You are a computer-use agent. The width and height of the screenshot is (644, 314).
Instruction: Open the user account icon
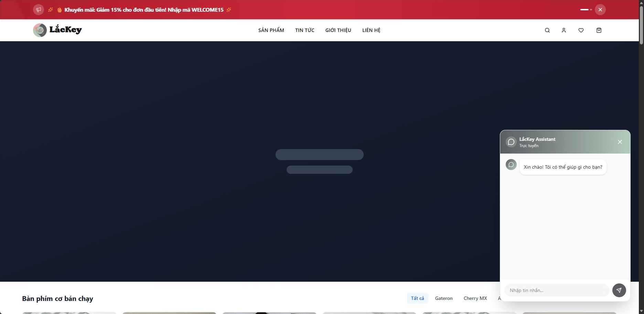coord(564,30)
